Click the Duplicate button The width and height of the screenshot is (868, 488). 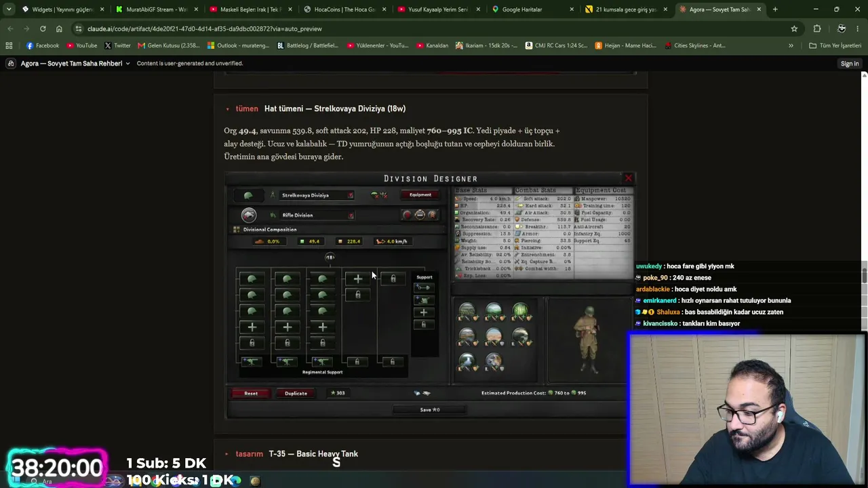click(x=296, y=393)
